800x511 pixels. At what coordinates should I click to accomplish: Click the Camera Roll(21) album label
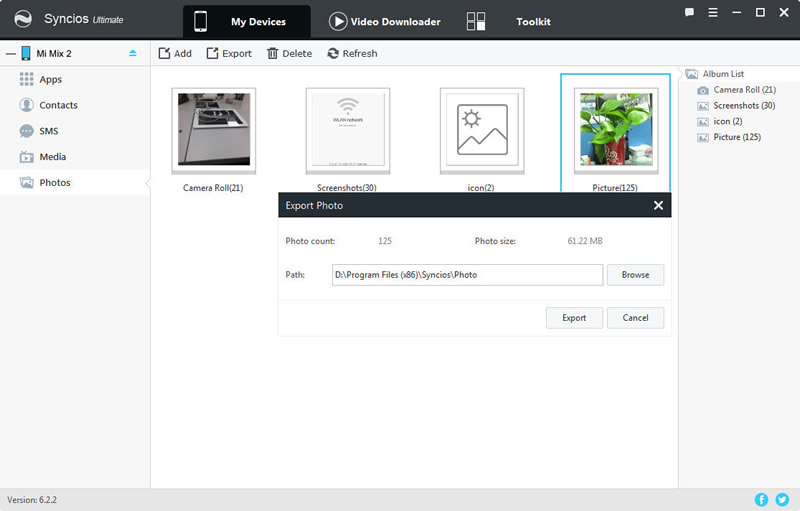(213, 188)
